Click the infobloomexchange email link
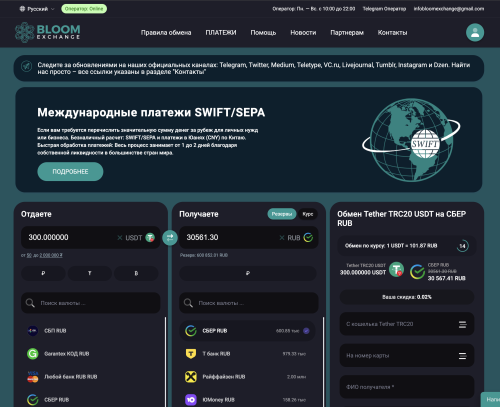 pos(449,9)
